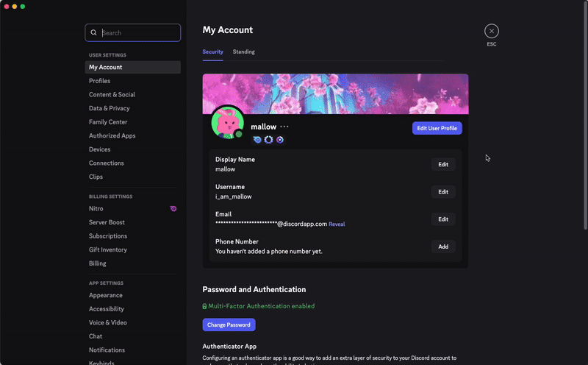
Task: Open Voice & Video settings
Action: tap(107, 322)
